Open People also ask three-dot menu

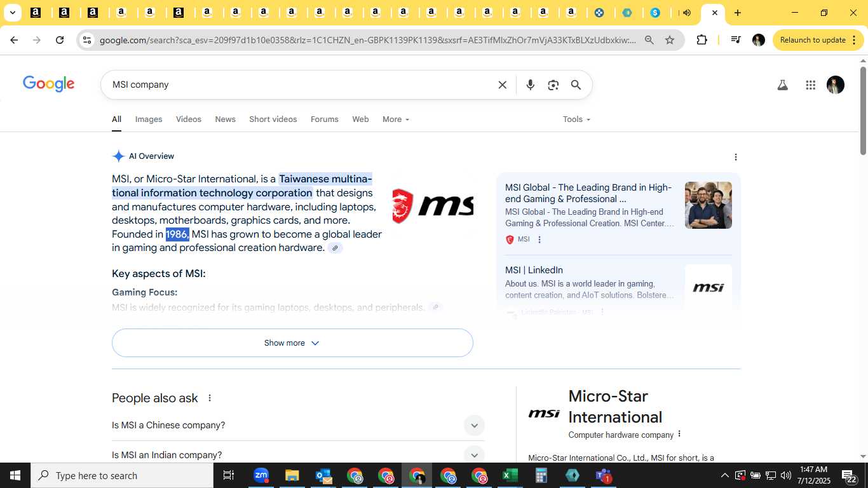point(210,398)
